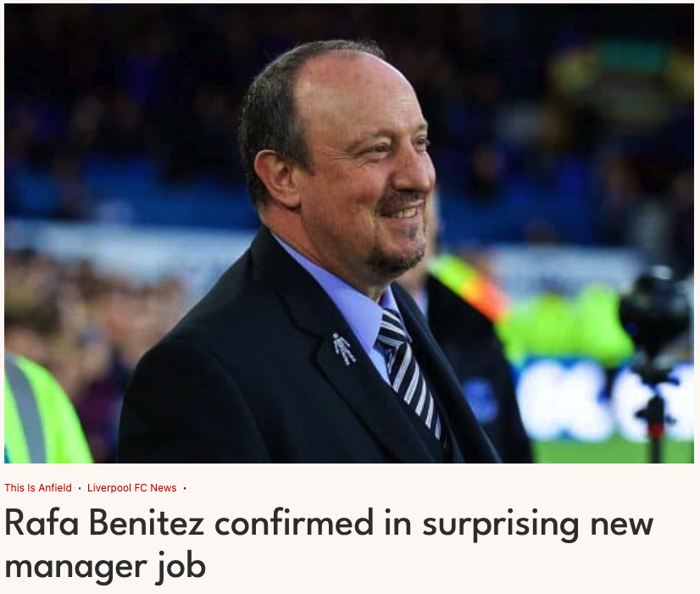Viewport: 700px width, 594px height.
Task: Click the yellow hi-vis vest at the photo's left edge
Action: tap(42, 415)
